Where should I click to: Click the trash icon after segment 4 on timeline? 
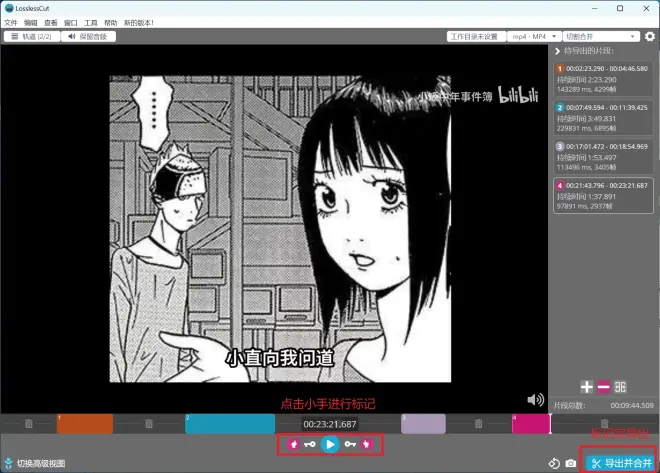coord(604,423)
